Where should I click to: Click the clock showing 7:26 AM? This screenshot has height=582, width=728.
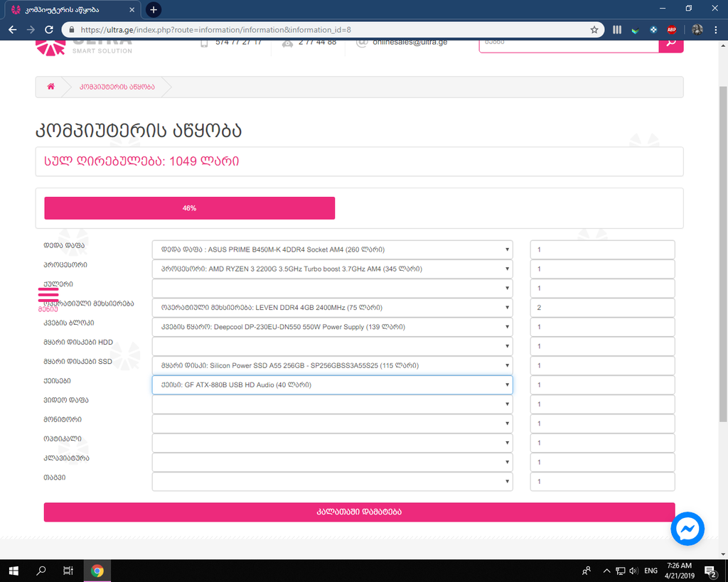tap(679, 566)
